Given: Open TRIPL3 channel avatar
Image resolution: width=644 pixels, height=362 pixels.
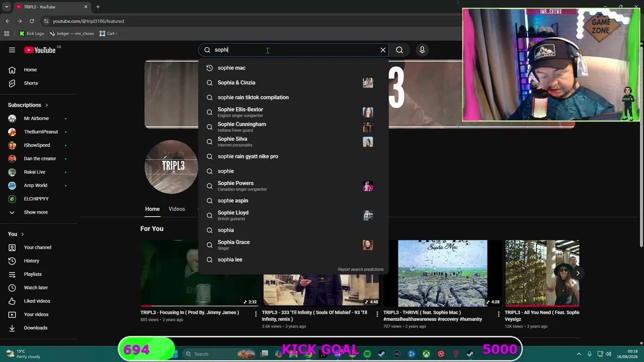Looking at the screenshot, I should (x=172, y=167).
